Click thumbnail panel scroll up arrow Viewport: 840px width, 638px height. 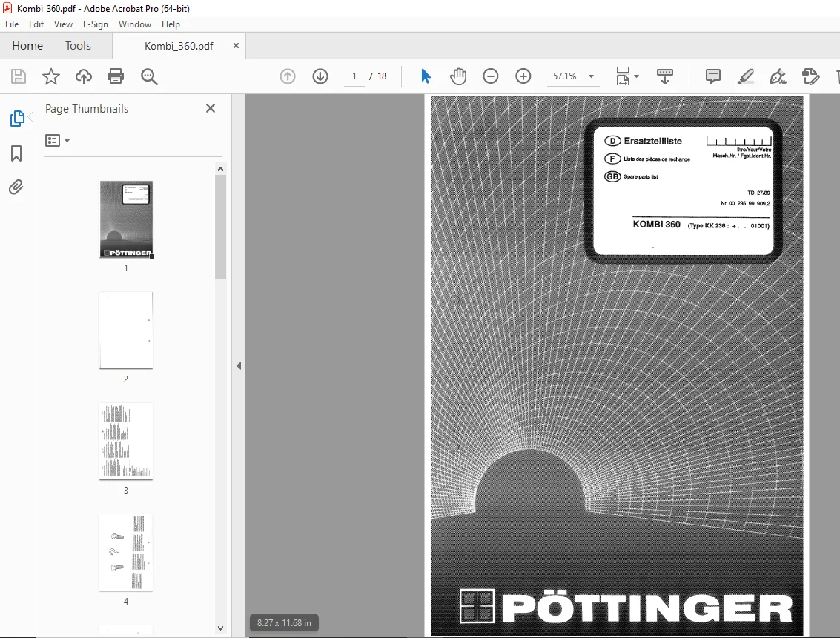tap(220, 169)
